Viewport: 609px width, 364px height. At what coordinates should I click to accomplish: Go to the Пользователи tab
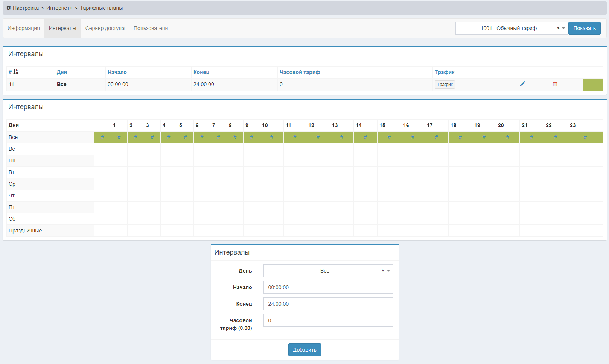pyautogui.click(x=151, y=28)
